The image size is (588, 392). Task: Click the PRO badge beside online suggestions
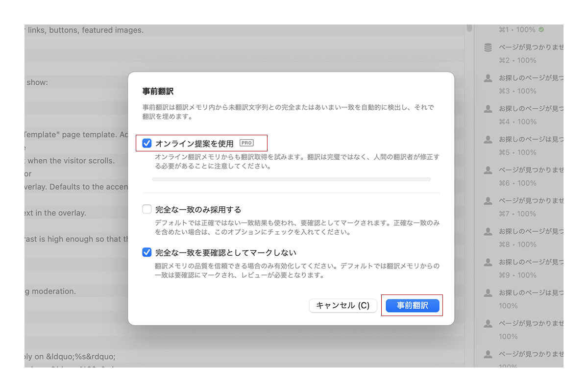tap(246, 143)
